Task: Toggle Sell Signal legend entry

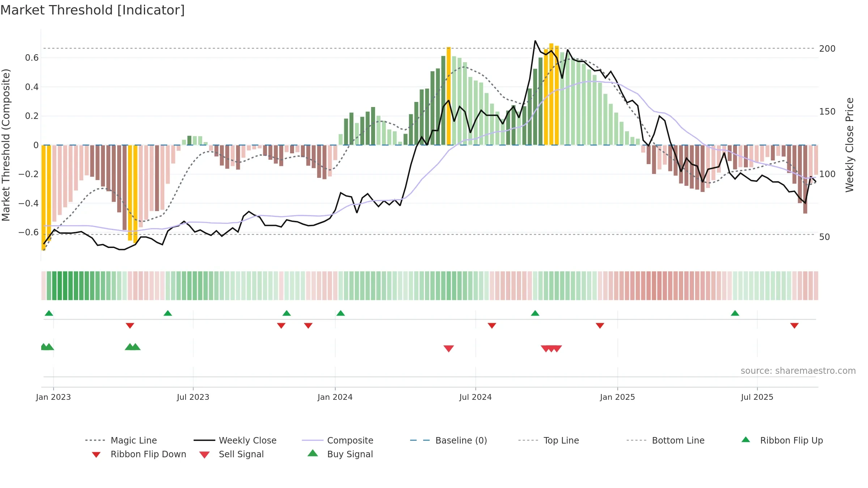Action: (x=231, y=454)
